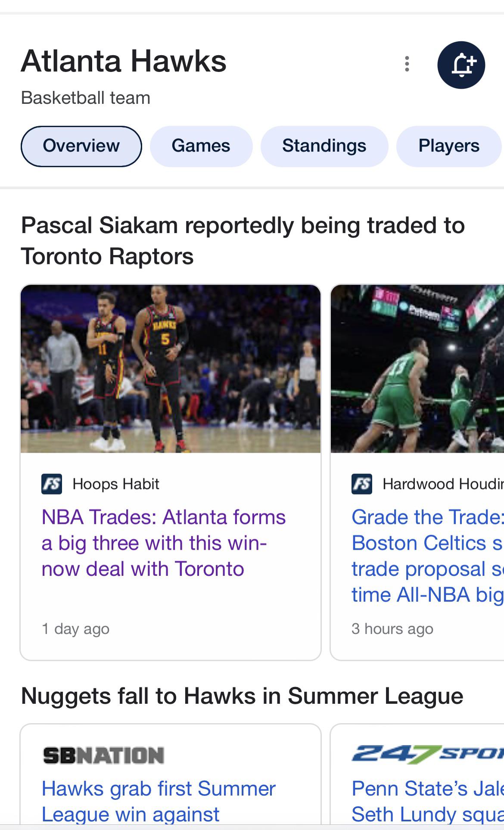
Task: Click the Hoops Habit source name
Action: click(x=116, y=484)
